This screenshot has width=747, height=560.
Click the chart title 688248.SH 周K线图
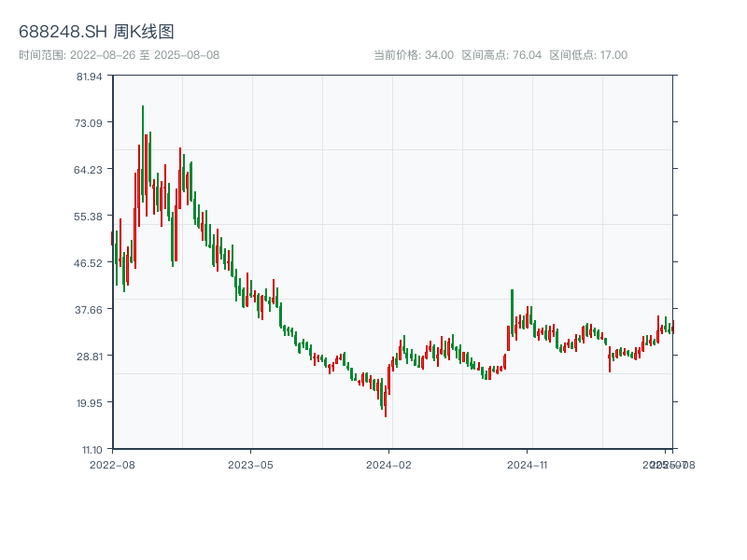tap(96, 32)
